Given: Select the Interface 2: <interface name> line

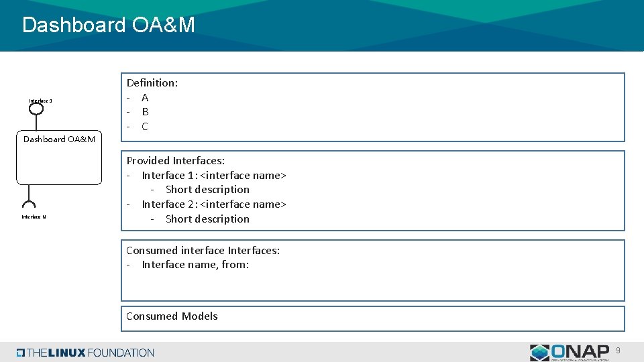Looking at the screenshot, I should pos(214,204).
